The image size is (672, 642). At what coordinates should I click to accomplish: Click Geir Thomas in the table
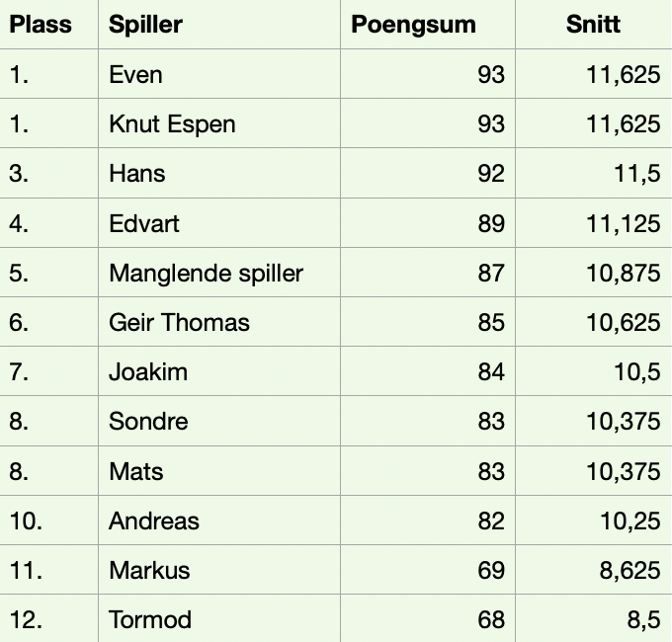click(x=179, y=322)
